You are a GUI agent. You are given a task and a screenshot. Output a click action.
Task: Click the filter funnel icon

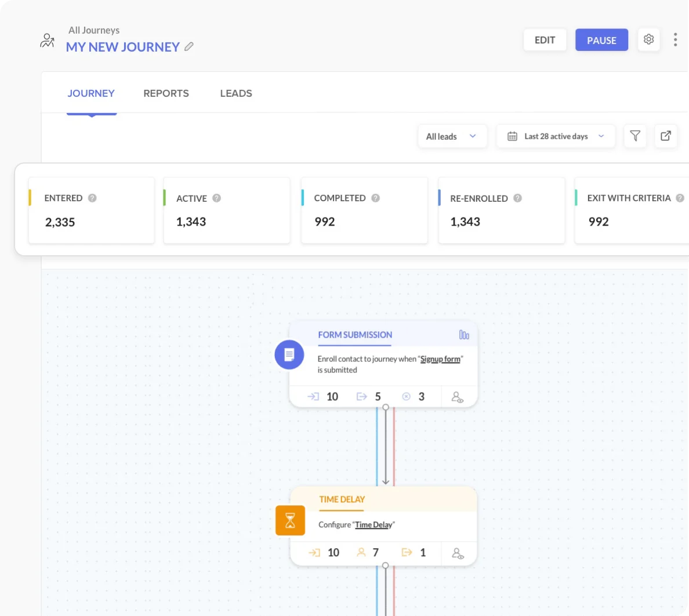click(x=635, y=136)
